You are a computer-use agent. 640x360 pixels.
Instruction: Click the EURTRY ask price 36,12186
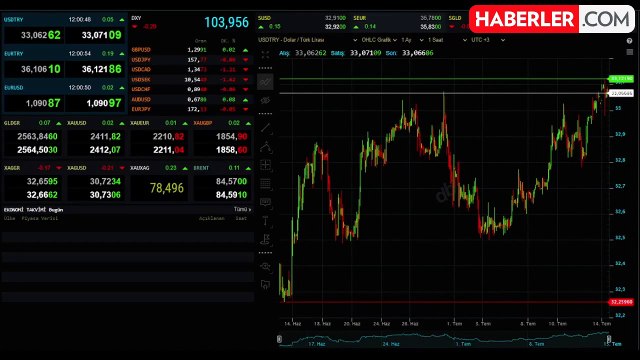pyautogui.click(x=96, y=69)
